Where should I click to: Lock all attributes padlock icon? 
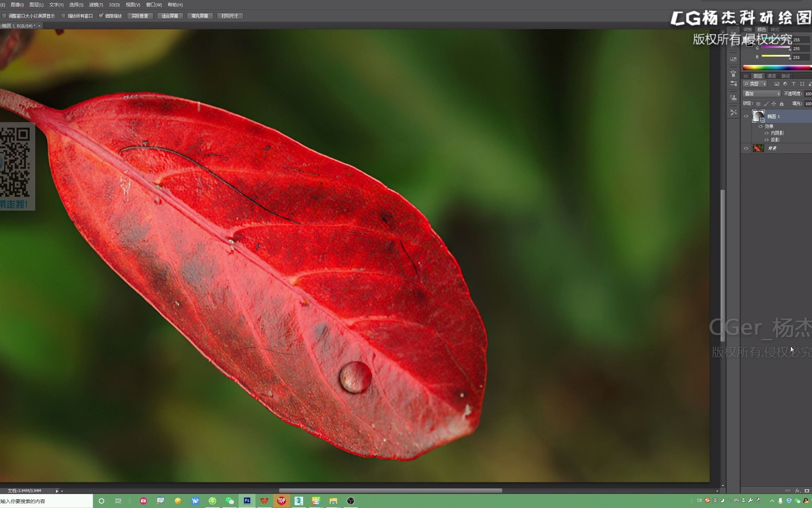pyautogui.click(x=782, y=104)
